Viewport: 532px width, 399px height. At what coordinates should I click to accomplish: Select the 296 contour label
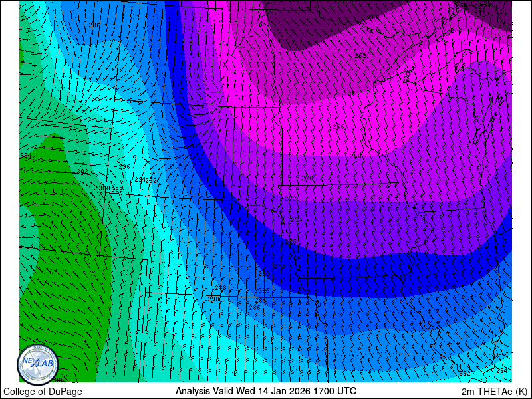pos(124,167)
